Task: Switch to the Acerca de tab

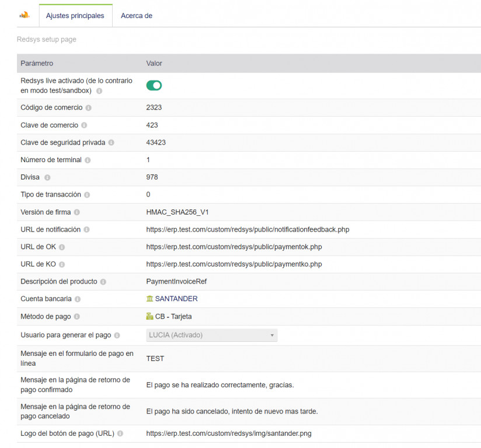Action: 137,16
